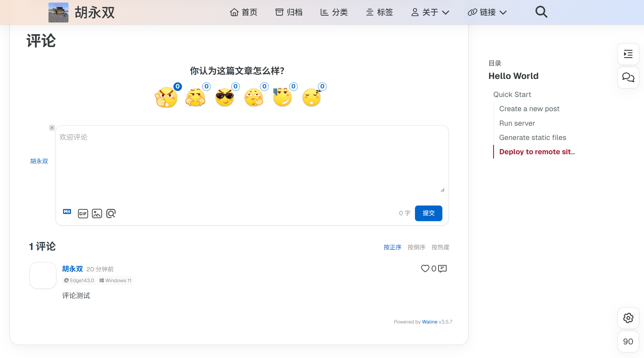
Task: Open the site search magnifier icon
Action: tap(541, 12)
